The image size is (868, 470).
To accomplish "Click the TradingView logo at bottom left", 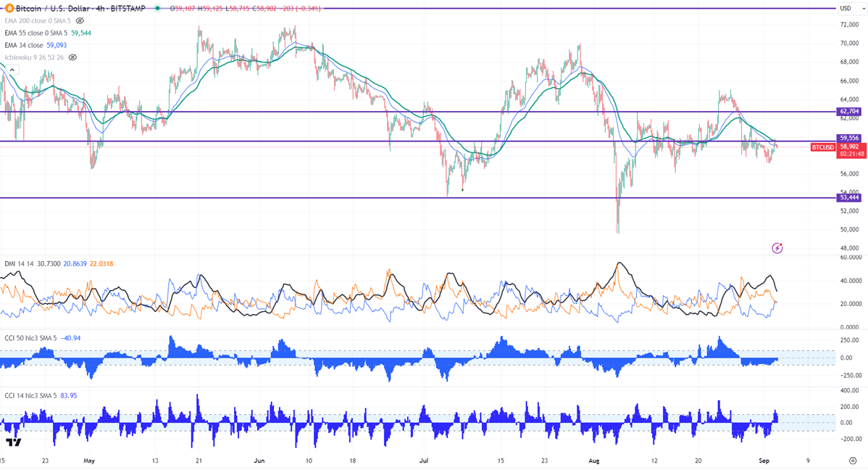I will click(14, 442).
